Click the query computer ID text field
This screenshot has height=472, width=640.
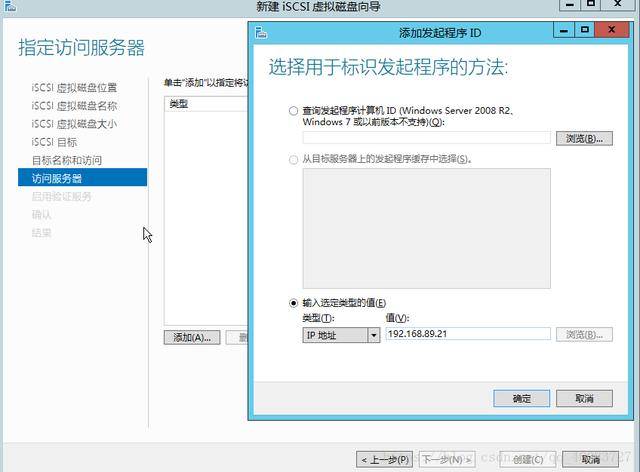tap(427, 138)
